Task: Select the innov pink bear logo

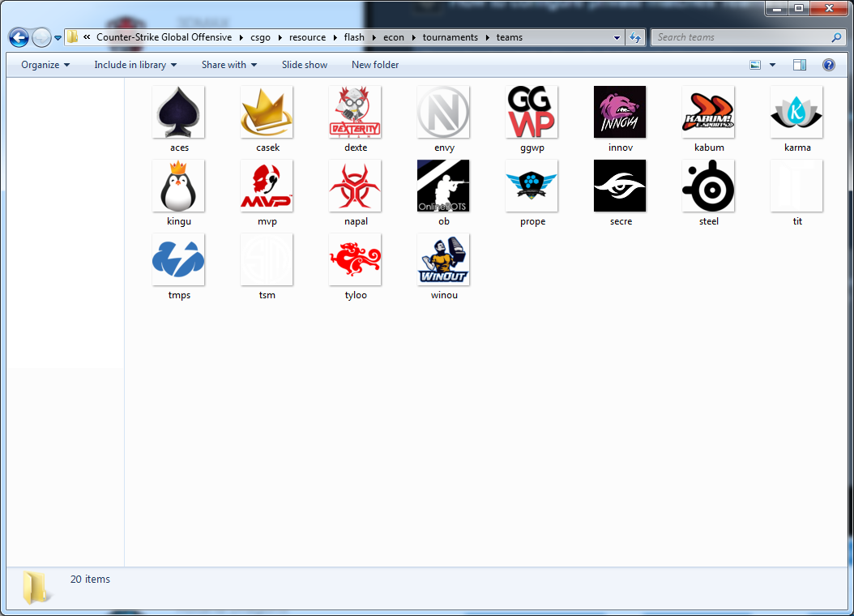Action: tap(620, 112)
